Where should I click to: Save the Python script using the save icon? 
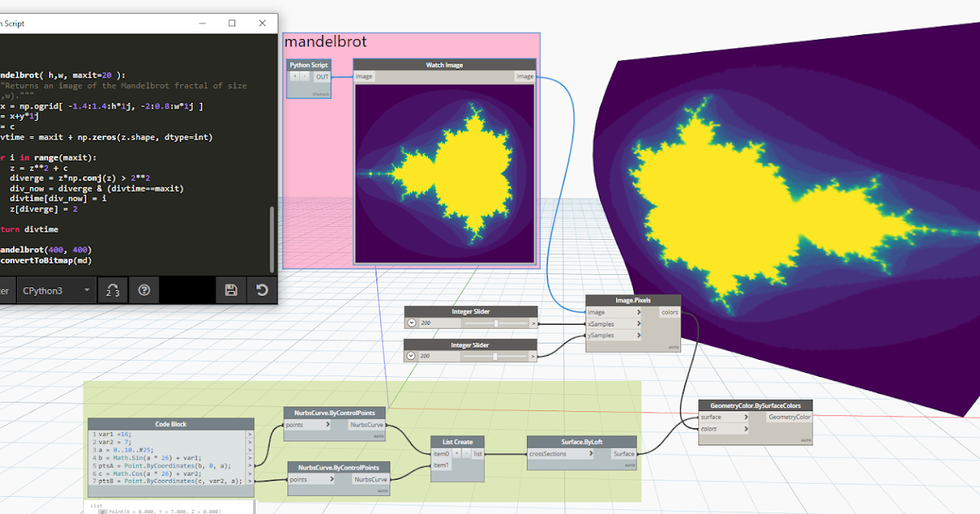coord(230,290)
